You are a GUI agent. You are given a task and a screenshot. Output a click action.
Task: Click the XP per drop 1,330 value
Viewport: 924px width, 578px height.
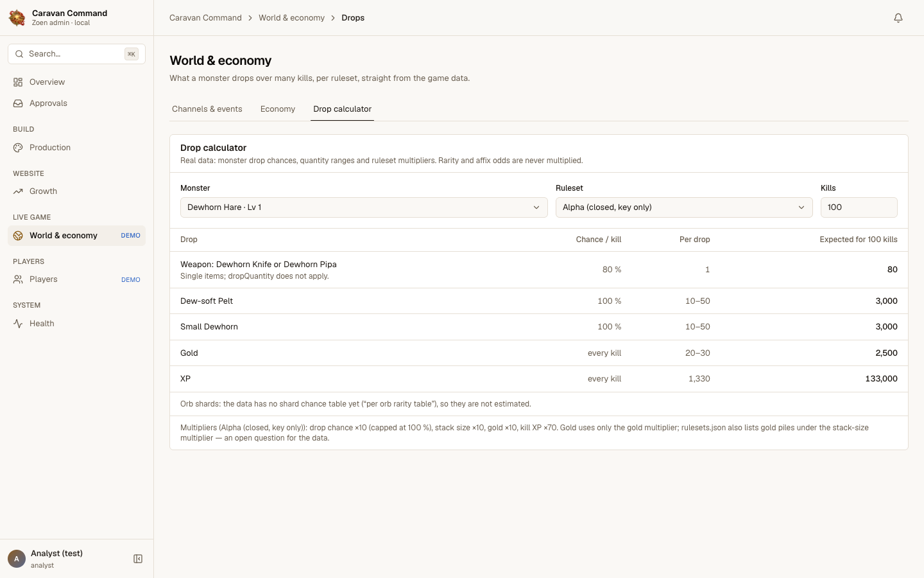point(699,379)
